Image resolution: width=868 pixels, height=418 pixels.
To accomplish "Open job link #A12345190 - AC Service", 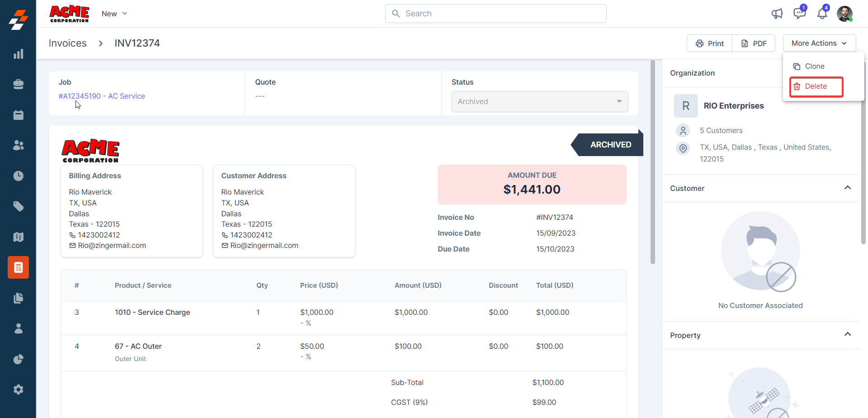I will coord(102,96).
